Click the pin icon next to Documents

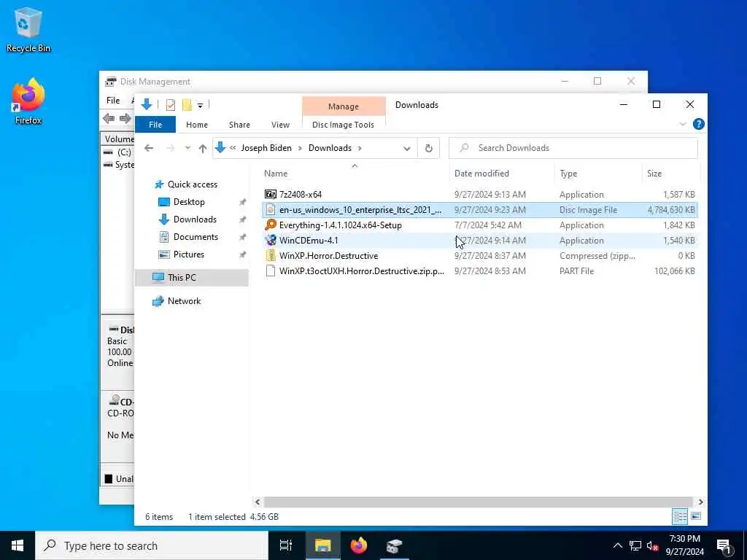click(242, 237)
